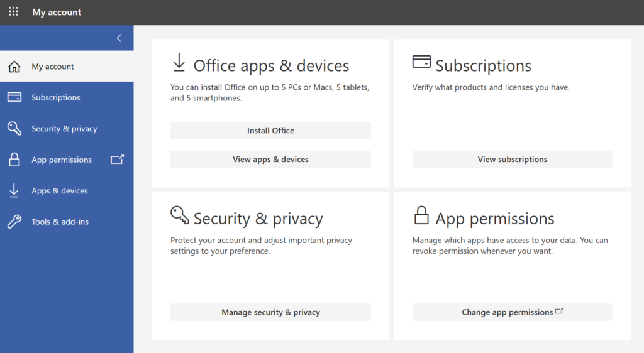This screenshot has width=644, height=353.
Task: Click the My account title in header
Action: tap(57, 13)
